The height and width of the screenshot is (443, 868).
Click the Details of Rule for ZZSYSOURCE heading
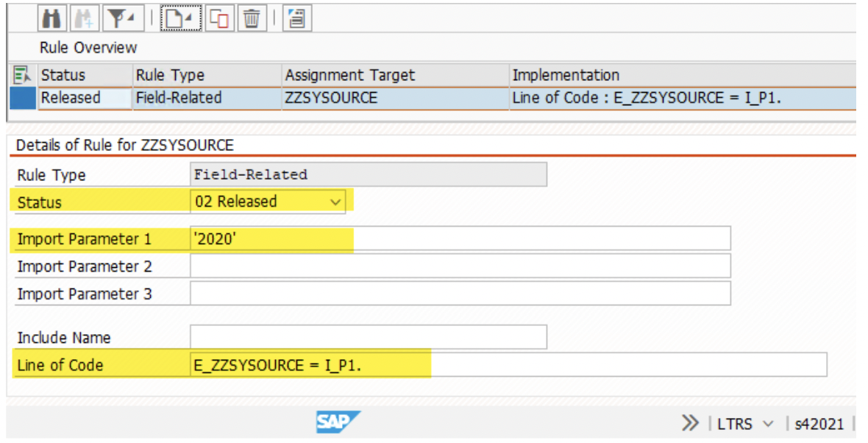click(x=125, y=145)
